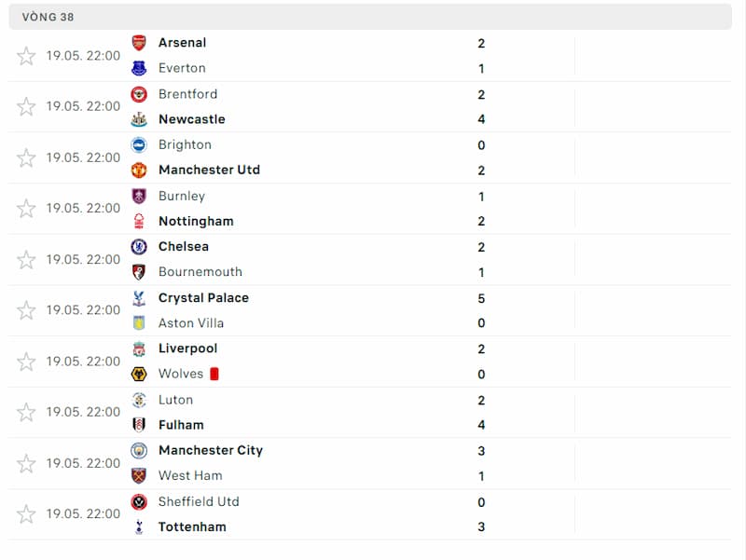Click the Arsenal club crest icon

point(139,43)
